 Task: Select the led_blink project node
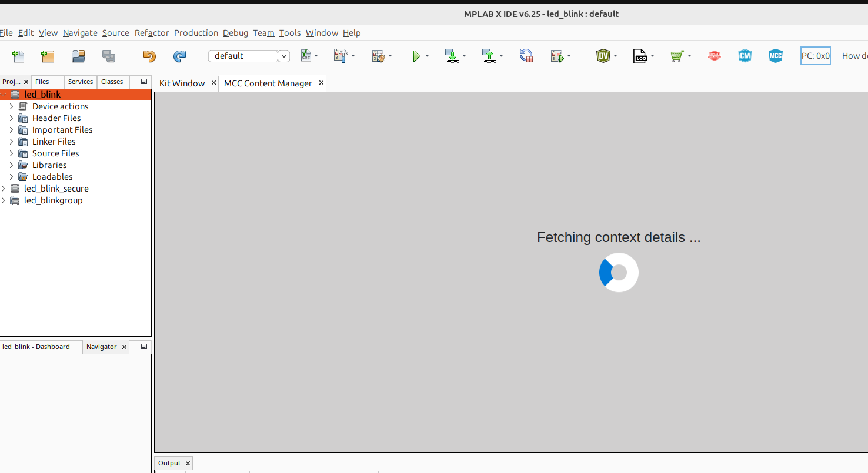pos(76,95)
